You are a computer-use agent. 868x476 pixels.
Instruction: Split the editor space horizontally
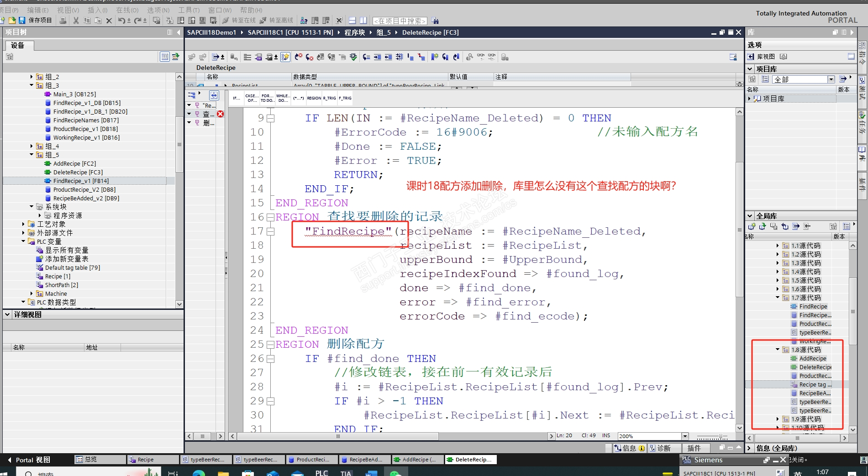(x=352, y=21)
